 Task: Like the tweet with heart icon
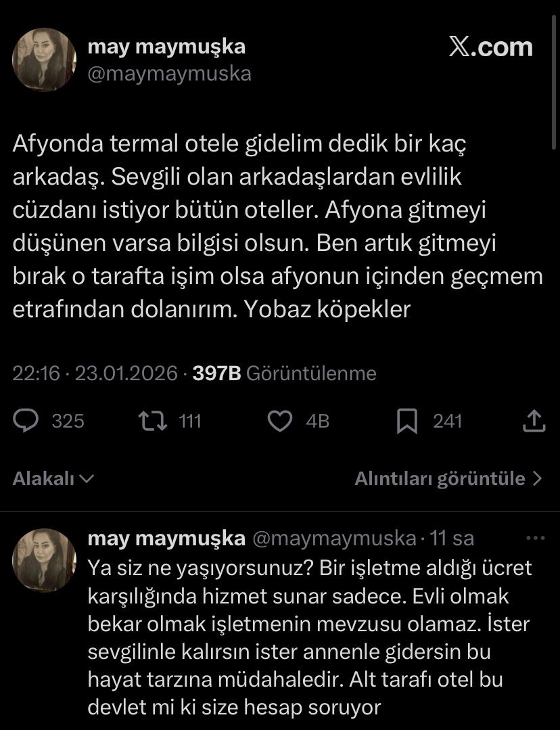tap(279, 421)
